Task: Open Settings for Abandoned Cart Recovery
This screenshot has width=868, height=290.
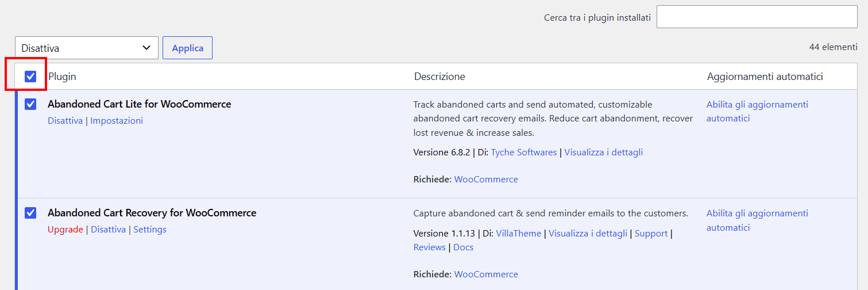Action: pyautogui.click(x=150, y=230)
